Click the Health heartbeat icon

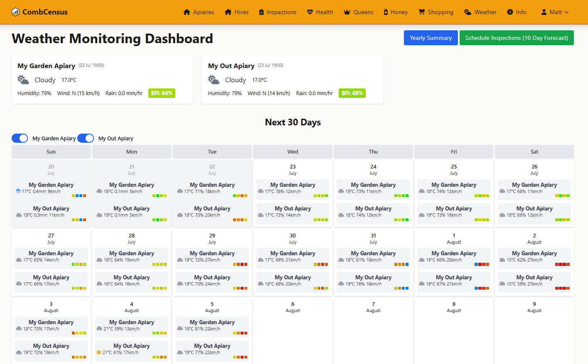[x=310, y=12]
